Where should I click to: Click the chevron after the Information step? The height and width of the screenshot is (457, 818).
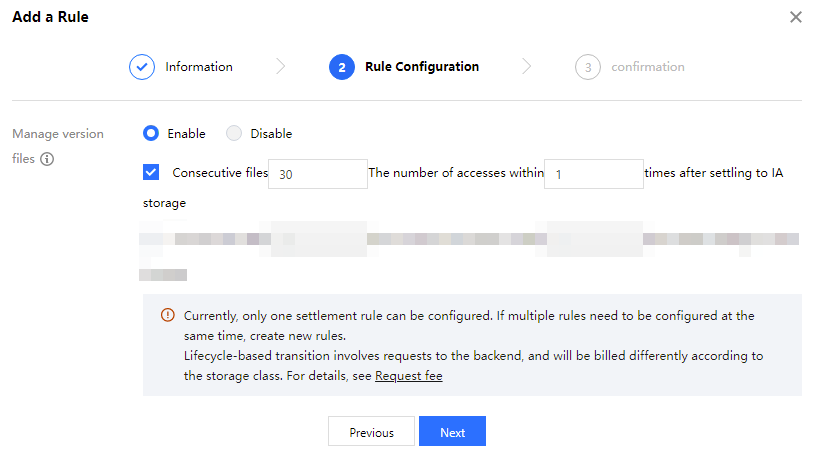pos(281,67)
